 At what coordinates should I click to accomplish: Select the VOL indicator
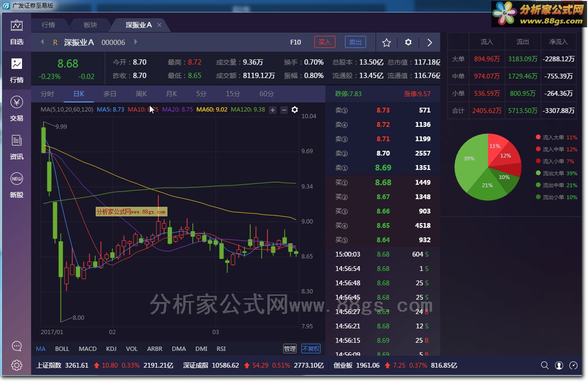[x=132, y=349]
